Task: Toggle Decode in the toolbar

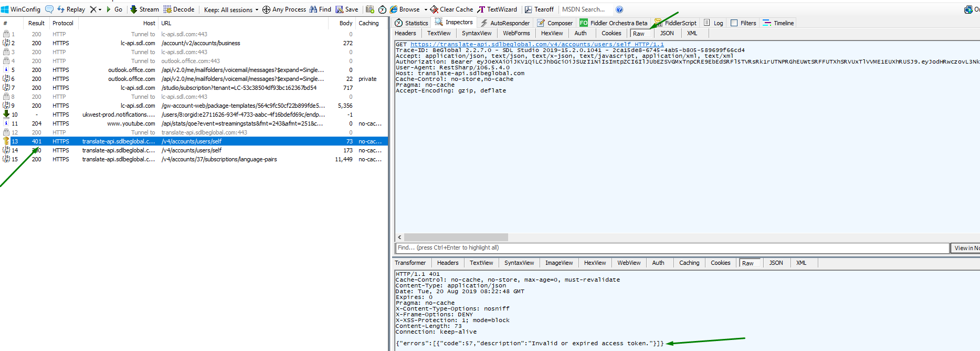Action: pos(179,9)
